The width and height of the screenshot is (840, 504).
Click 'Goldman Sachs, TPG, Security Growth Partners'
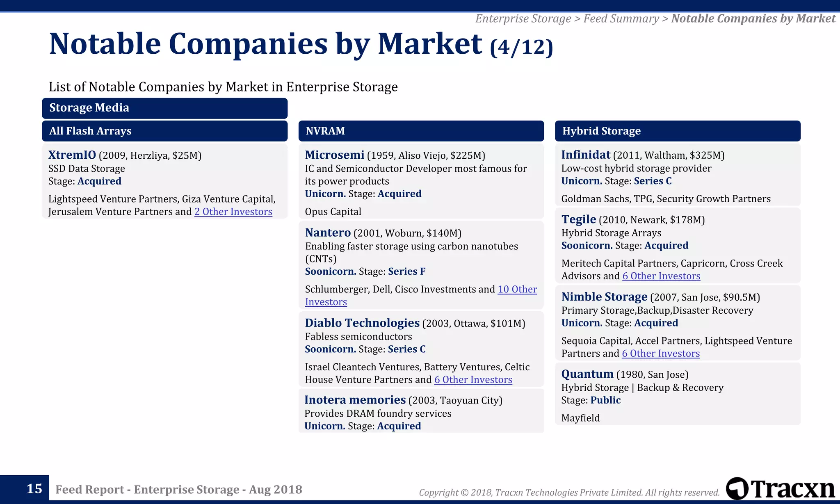(666, 199)
